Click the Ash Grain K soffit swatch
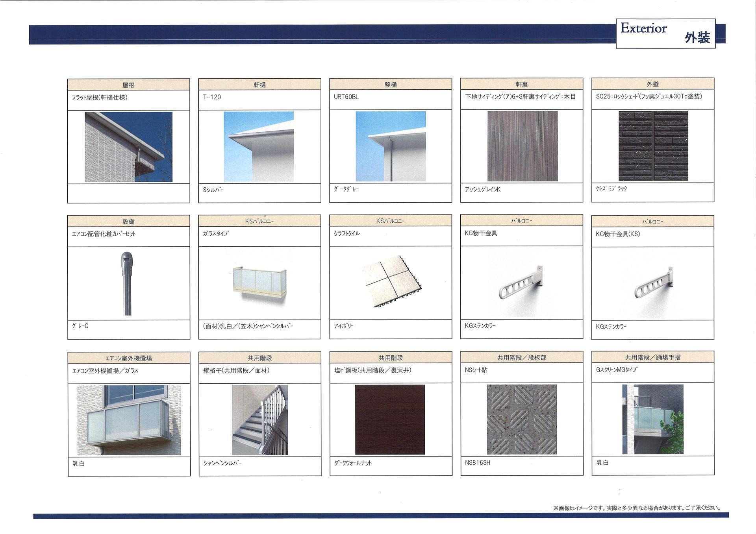Screen dimensions: 756x534 click(x=523, y=146)
